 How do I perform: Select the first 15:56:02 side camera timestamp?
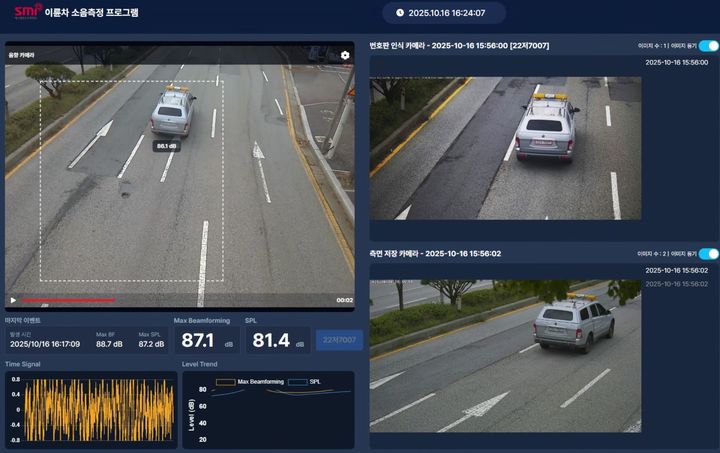point(676,270)
